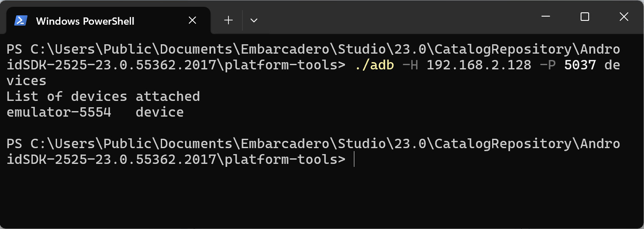The height and width of the screenshot is (229, 644).
Task: Click the PowerShell icon in the tab
Action: point(21,20)
